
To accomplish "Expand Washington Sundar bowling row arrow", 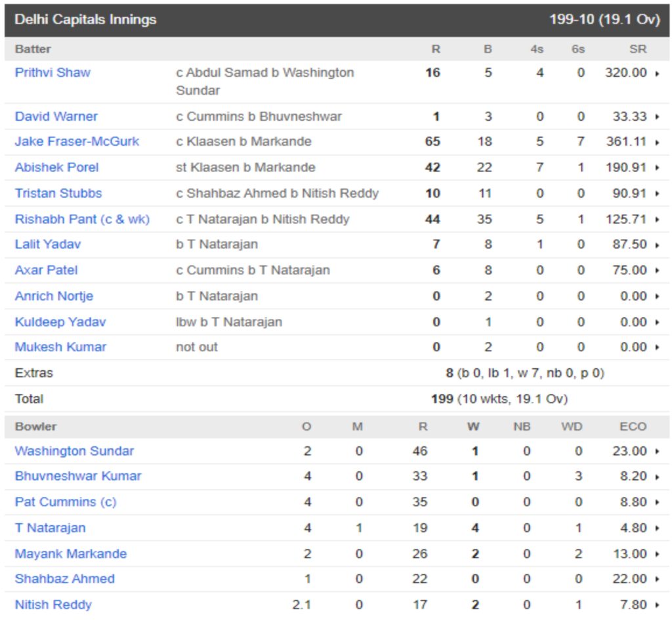I will pos(658,452).
